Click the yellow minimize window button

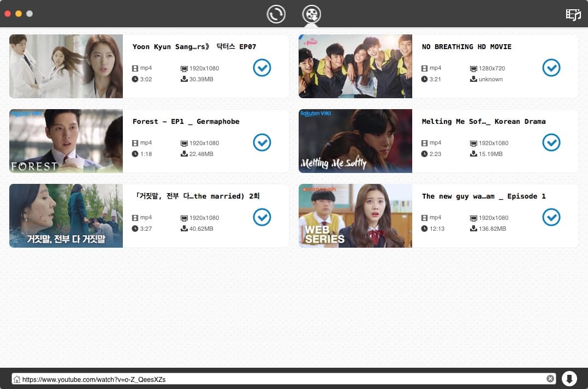[x=19, y=14]
